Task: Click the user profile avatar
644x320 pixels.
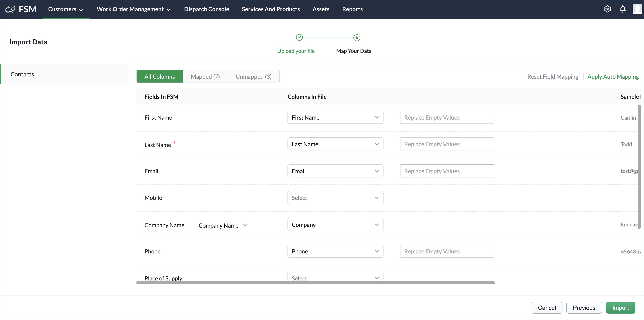Action: (637, 9)
